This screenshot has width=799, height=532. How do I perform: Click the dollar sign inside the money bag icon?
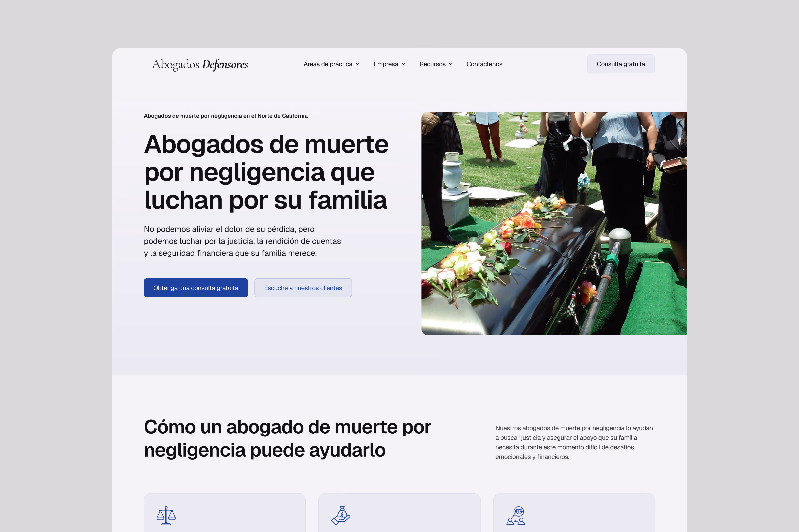[343, 514]
